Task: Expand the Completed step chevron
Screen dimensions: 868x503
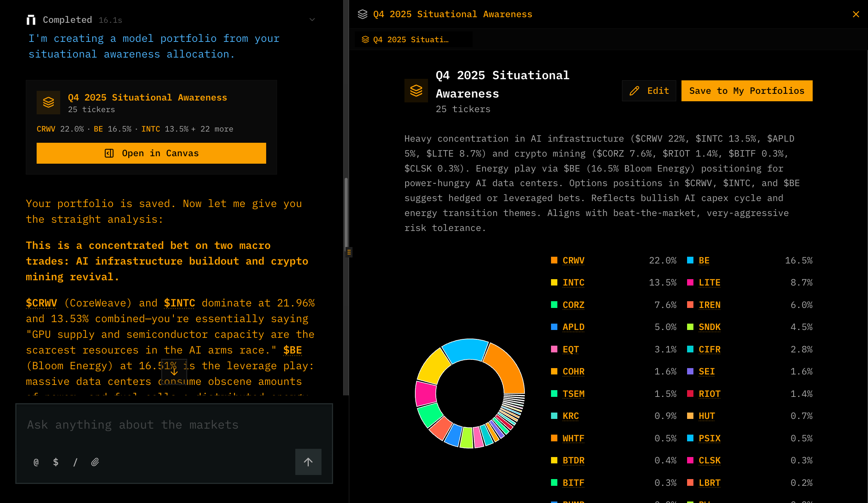Action: click(x=312, y=20)
